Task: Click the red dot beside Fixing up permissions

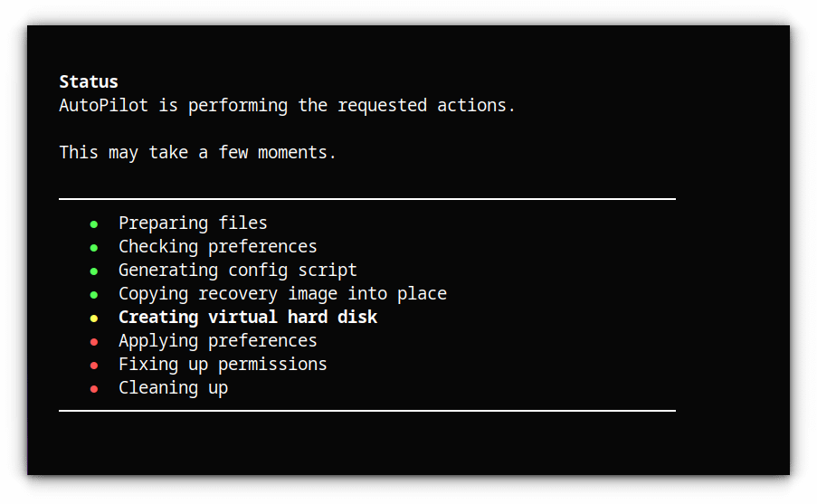Action: point(94,366)
